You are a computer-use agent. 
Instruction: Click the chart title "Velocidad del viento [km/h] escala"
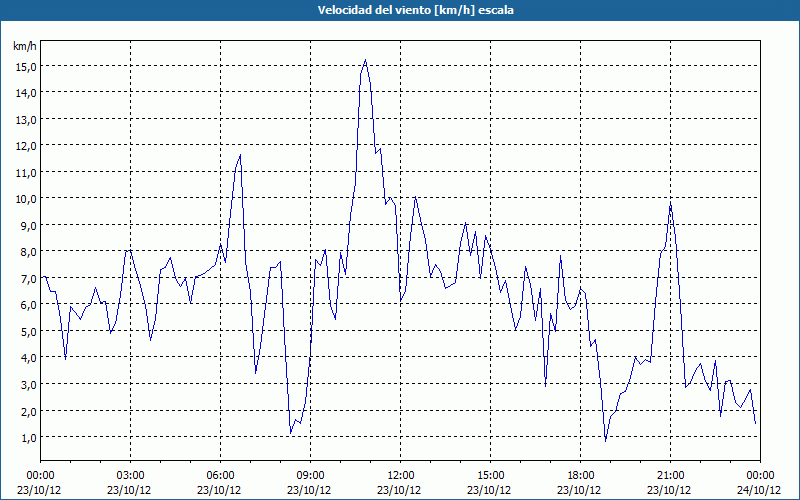(x=415, y=10)
